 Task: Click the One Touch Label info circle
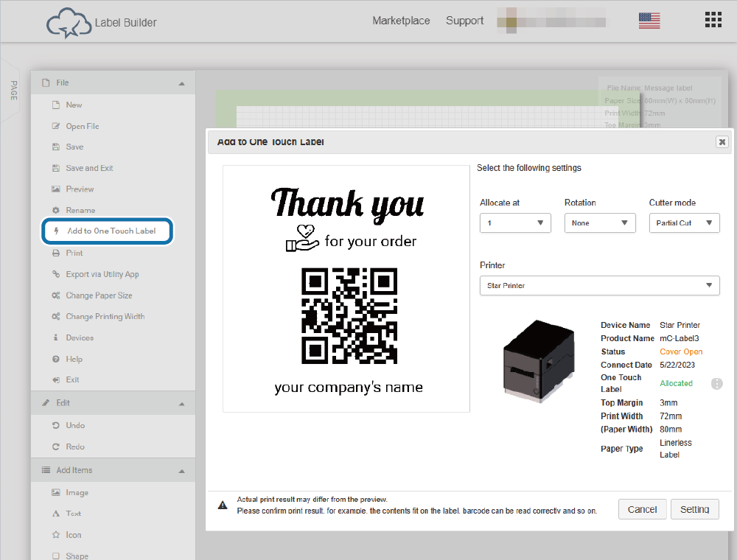(x=717, y=384)
